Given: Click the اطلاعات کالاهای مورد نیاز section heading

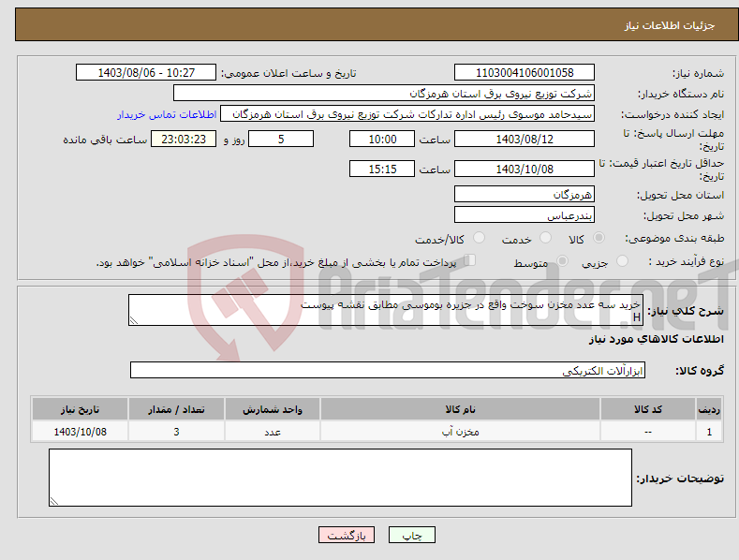Looking at the screenshot, I should (656, 339).
